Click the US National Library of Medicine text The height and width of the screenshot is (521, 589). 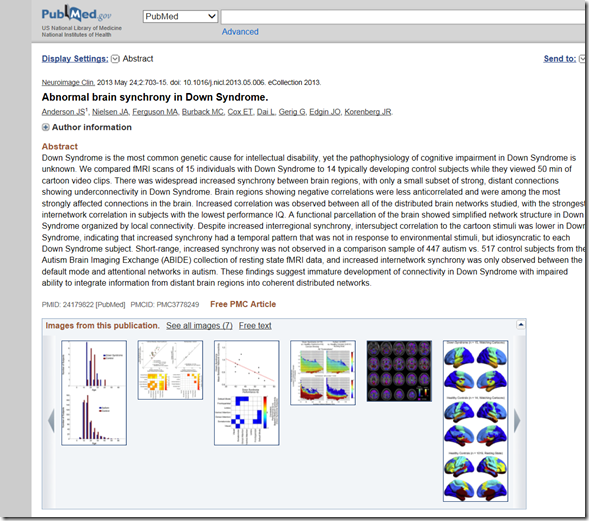(x=82, y=28)
